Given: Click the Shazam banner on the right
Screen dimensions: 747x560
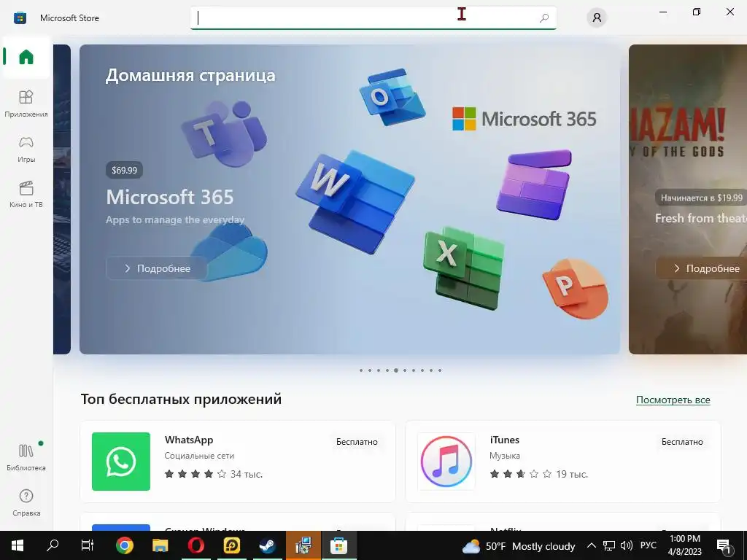Looking at the screenshot, I should click(x=688, y=199).
